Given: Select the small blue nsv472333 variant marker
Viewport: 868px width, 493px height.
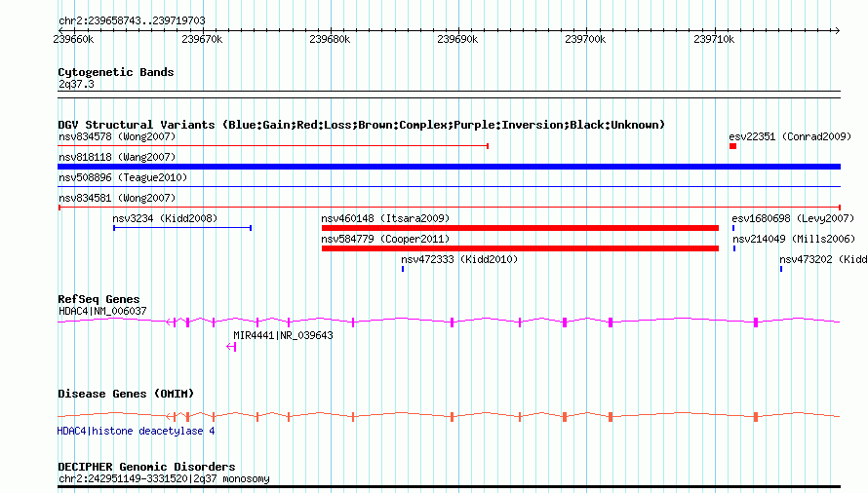Looking at the screenshot, I should pos(403,269).
